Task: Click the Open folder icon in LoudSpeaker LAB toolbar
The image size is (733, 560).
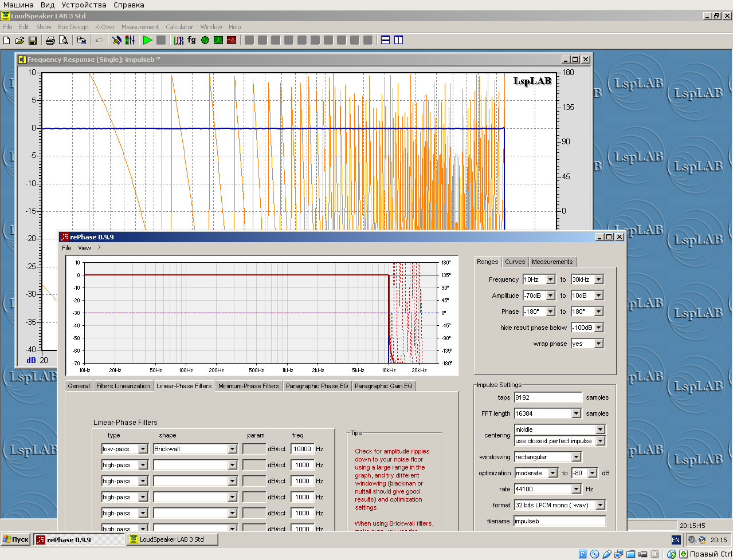Action: [19, 40]
